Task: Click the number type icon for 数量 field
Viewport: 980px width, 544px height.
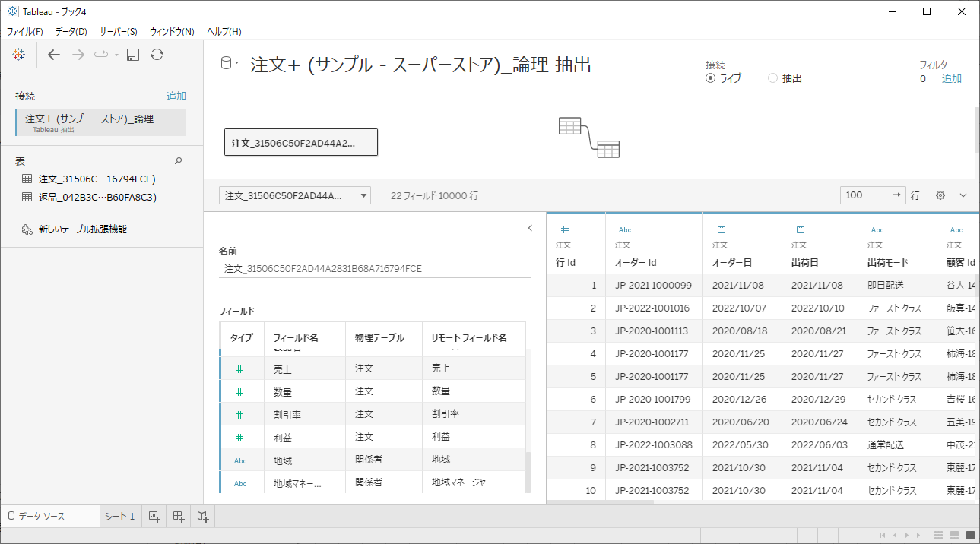Action: tap(239, 392)
